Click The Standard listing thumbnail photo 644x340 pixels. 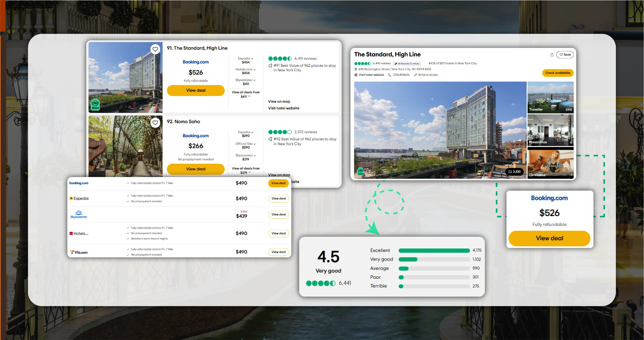[126, 77]
